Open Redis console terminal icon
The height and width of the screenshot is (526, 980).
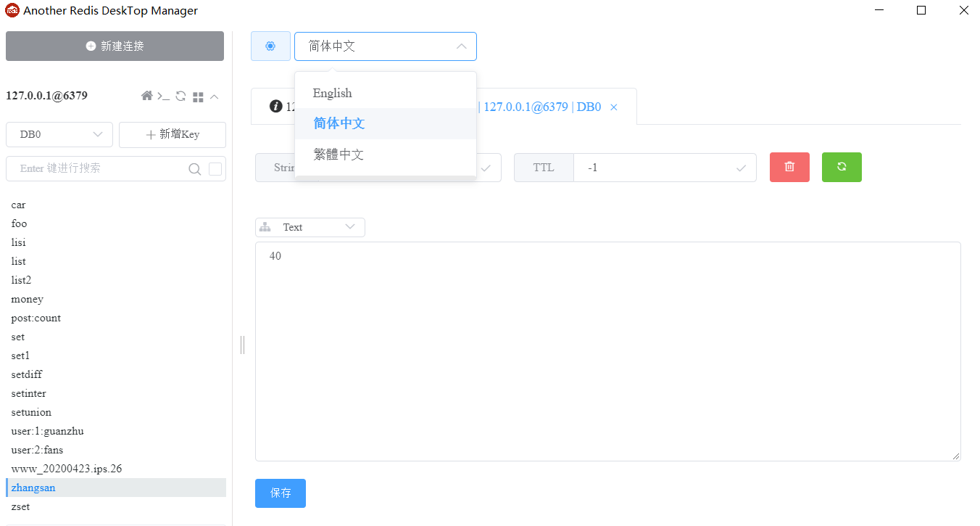click(164, 96)
